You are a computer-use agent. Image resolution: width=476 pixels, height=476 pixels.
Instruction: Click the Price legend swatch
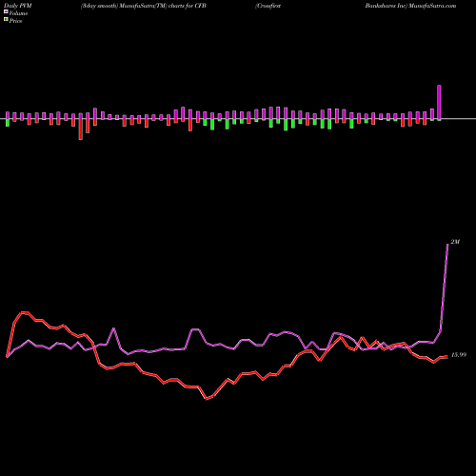pyautogui.click(x=6, y=20)
